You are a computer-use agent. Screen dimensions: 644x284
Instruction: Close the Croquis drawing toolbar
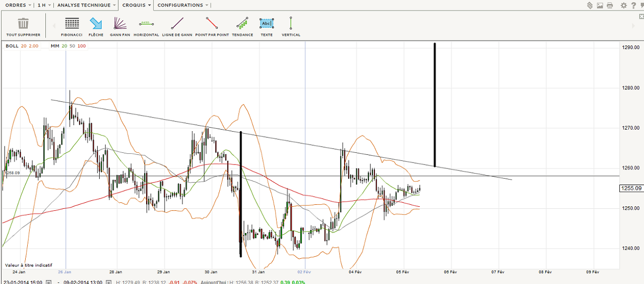point(641,17)
